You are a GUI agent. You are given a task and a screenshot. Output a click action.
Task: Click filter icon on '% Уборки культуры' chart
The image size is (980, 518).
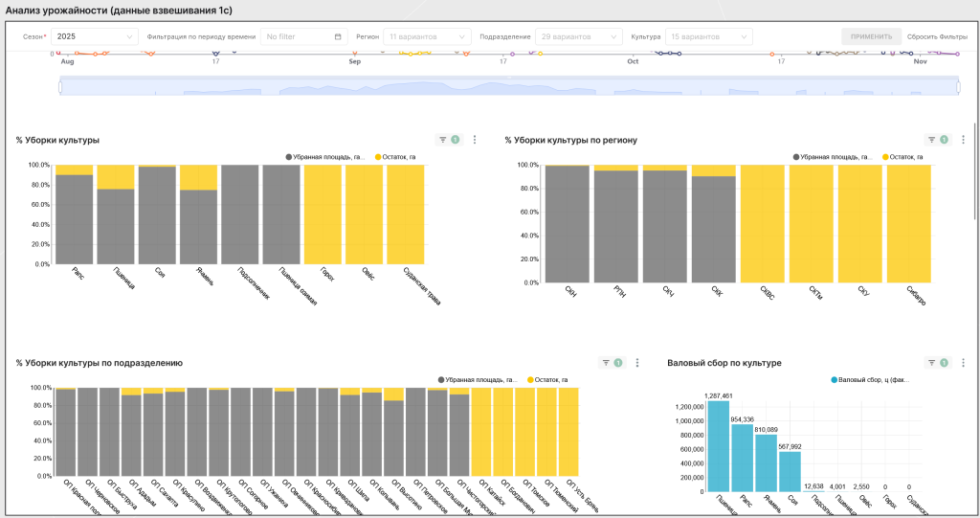443,140
